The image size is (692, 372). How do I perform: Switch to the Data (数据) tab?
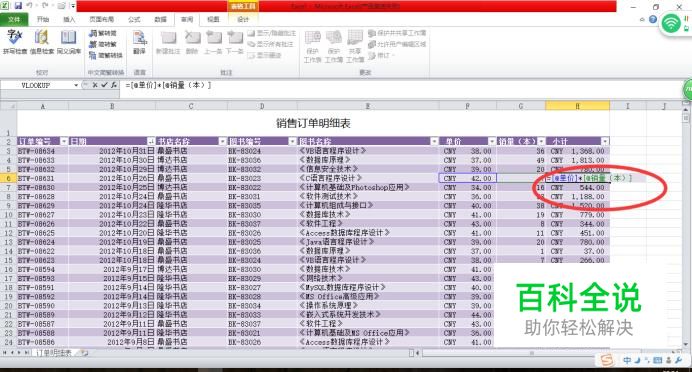[x=161, y=19]
